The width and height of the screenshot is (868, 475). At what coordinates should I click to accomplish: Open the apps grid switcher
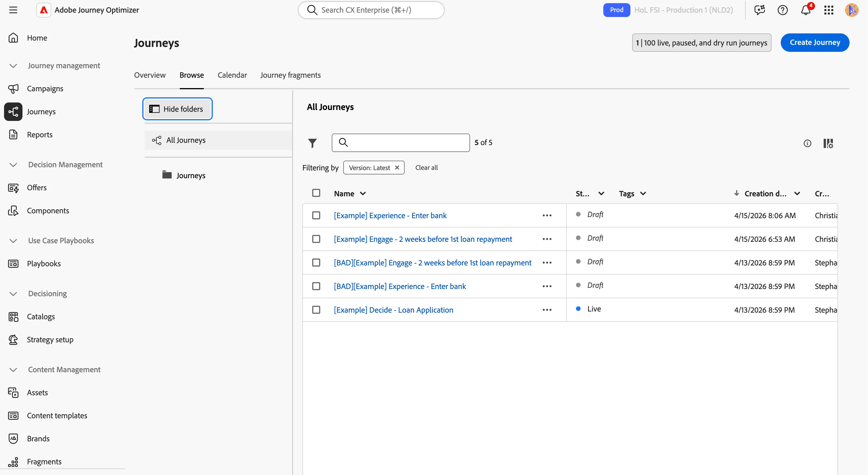tap(829, 10)
